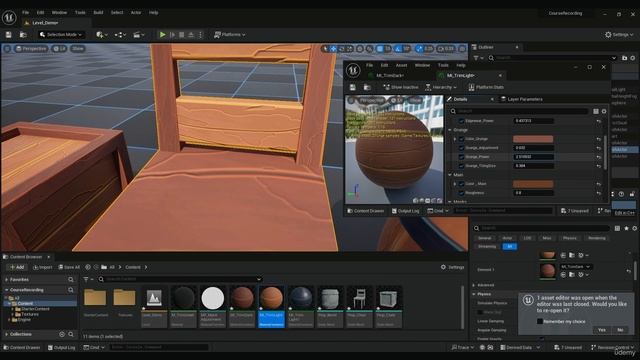The height and width of the screenshot is (360, 640).
Task: Switch to the Layer Parameters tab
Action: click(x=522, y=99)
